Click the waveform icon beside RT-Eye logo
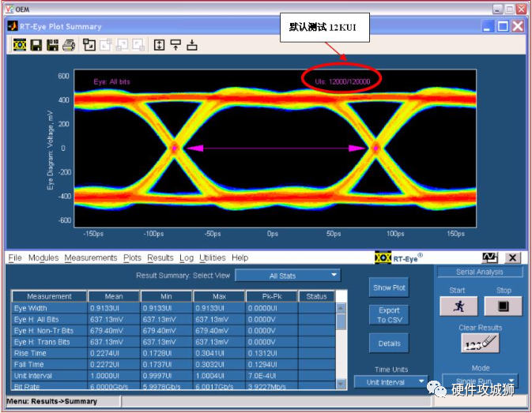 (490, 258)
